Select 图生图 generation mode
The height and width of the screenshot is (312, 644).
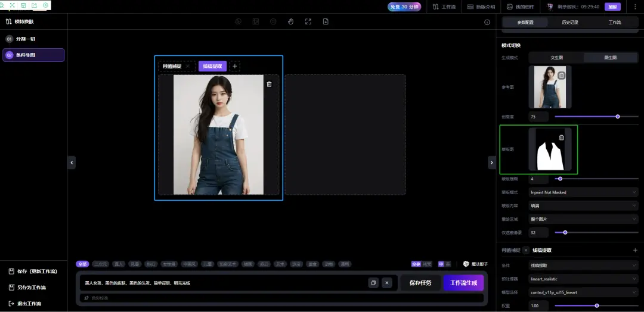tap(611, 58)
